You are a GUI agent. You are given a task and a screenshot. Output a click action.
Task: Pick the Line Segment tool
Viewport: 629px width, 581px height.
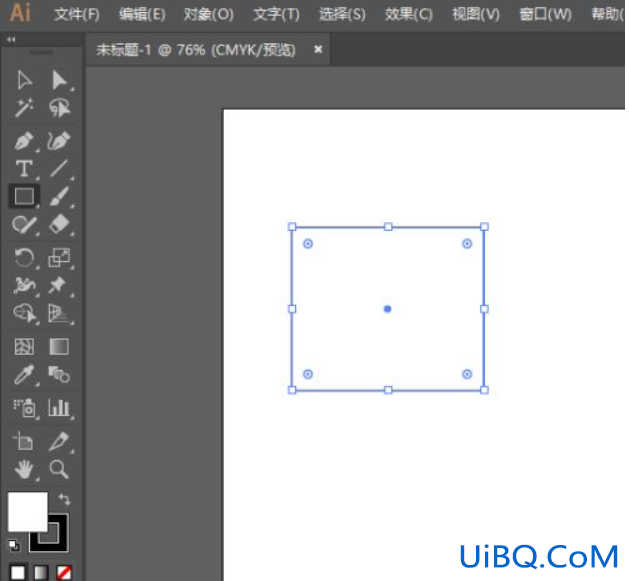click(x=59, y=169)
